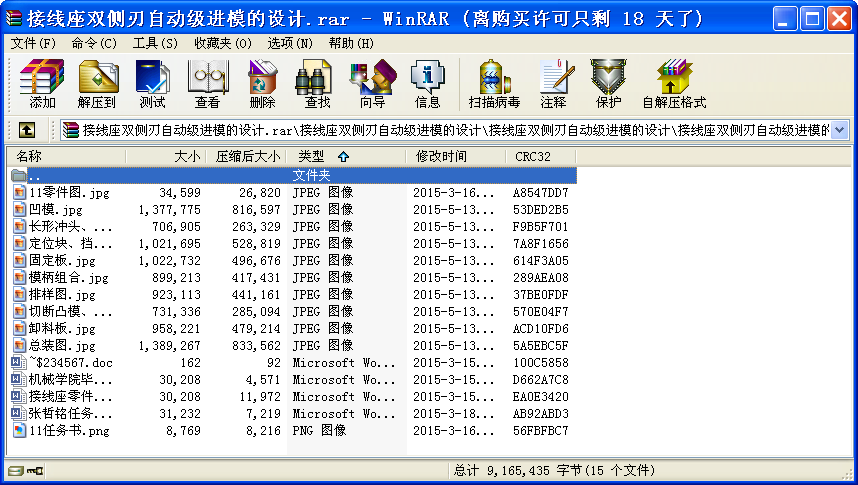
Task: Select the 11任务书.png file
Action: point(68,431)
